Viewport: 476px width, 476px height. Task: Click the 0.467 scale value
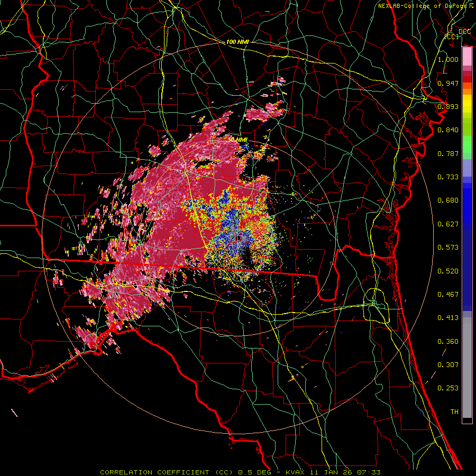(448, 295)
